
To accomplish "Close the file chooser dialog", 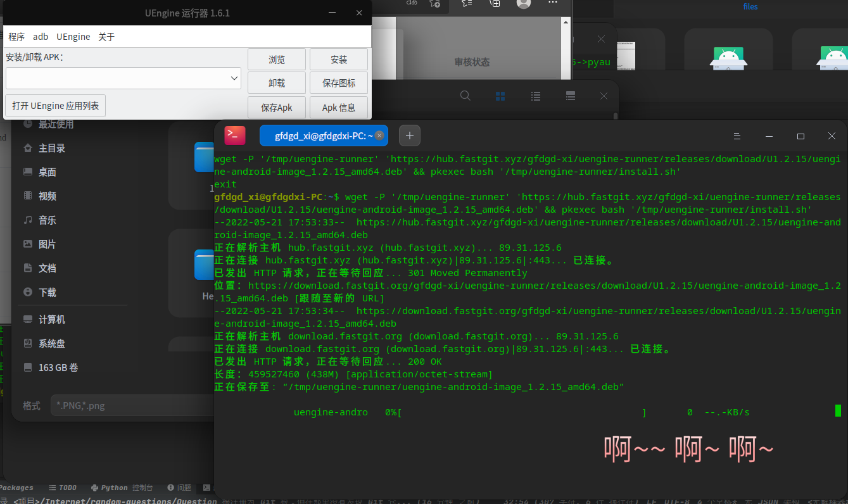I will 604,96.
